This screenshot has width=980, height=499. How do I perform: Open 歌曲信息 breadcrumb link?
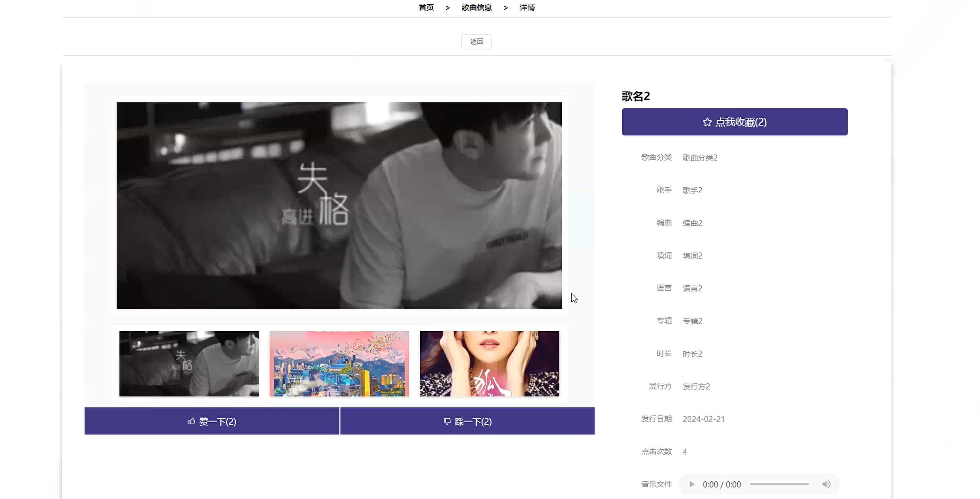(476, 8)
